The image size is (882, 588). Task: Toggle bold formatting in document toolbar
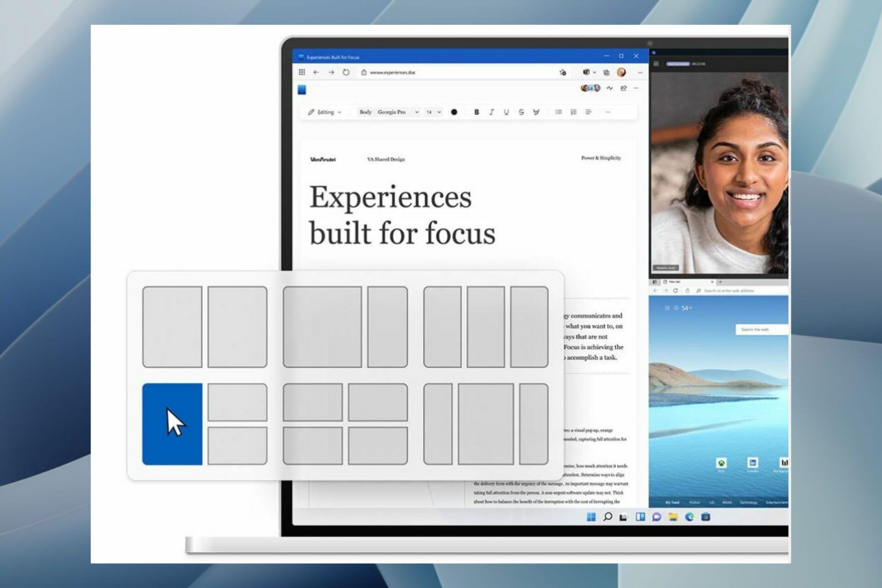(476, 112)
